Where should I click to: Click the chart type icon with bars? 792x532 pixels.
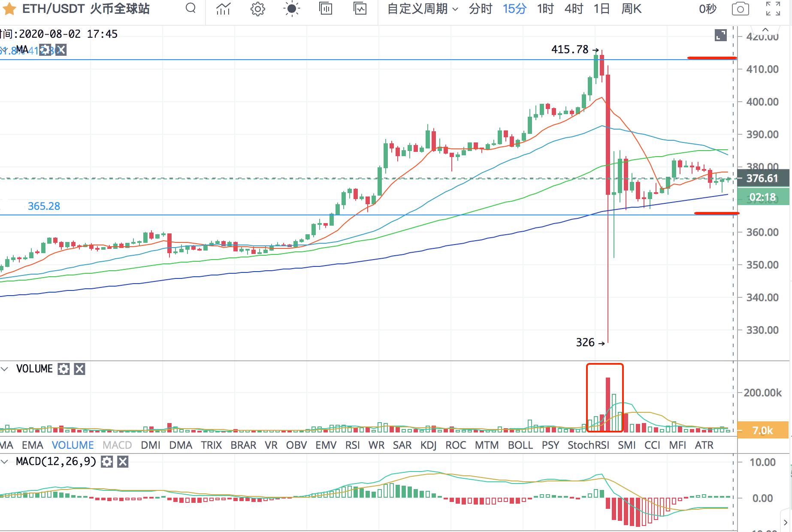326,9
